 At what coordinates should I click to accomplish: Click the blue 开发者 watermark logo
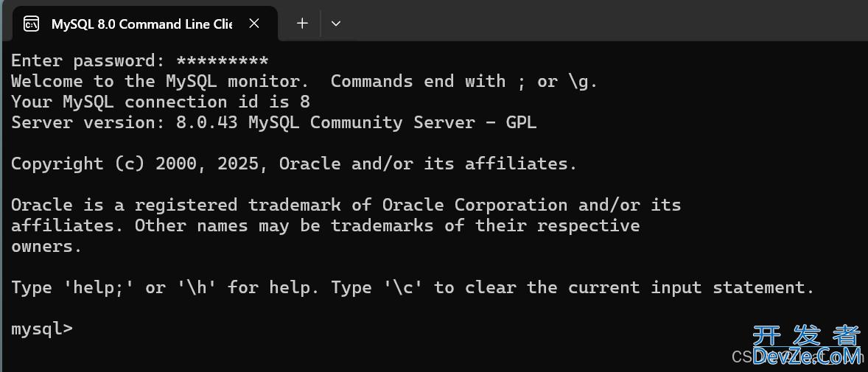(806, 336)
